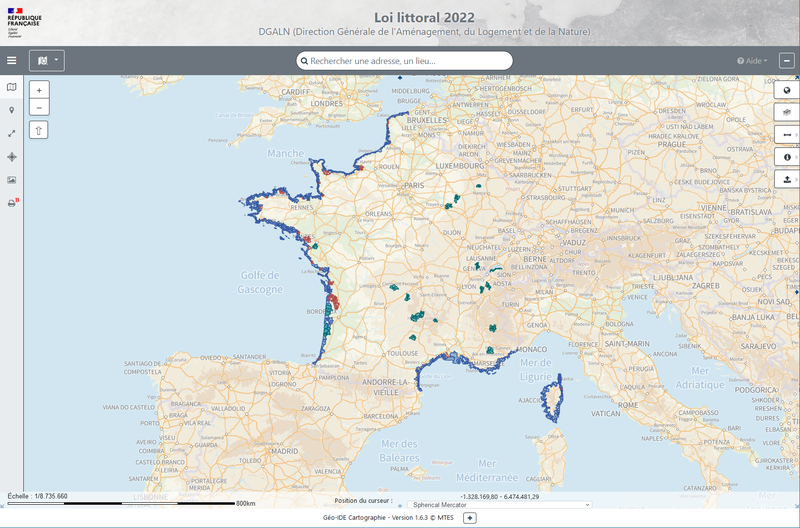This screenshot has height=528, width=800.
Task: Expand the map selector dropdown in toolbar
Action: [46, 60]
